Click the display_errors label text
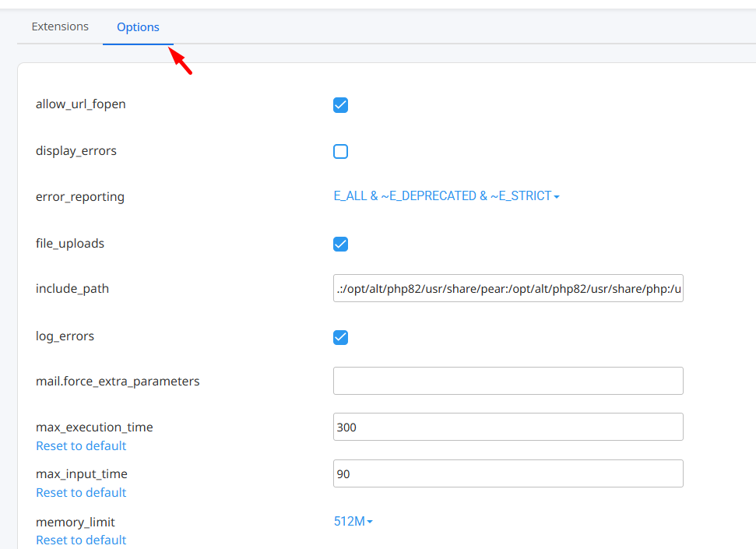756x549 pixels. click(x=76, y=151)
